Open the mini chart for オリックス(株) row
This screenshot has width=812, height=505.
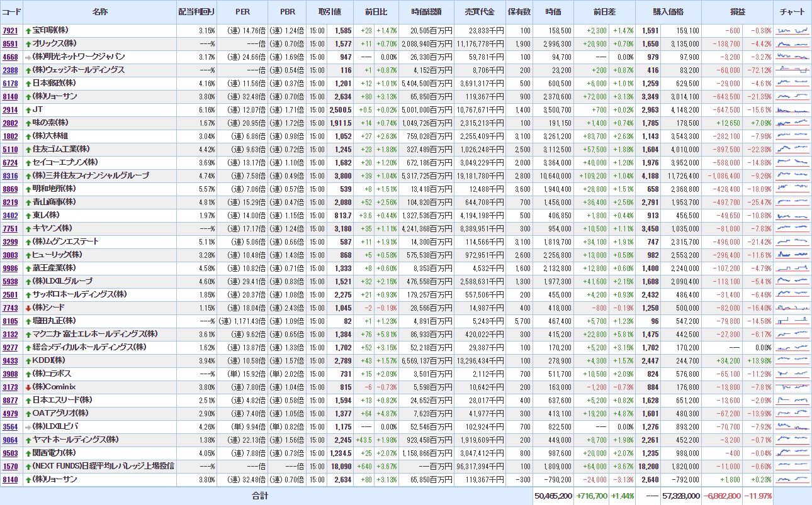[x=792, y=43]
